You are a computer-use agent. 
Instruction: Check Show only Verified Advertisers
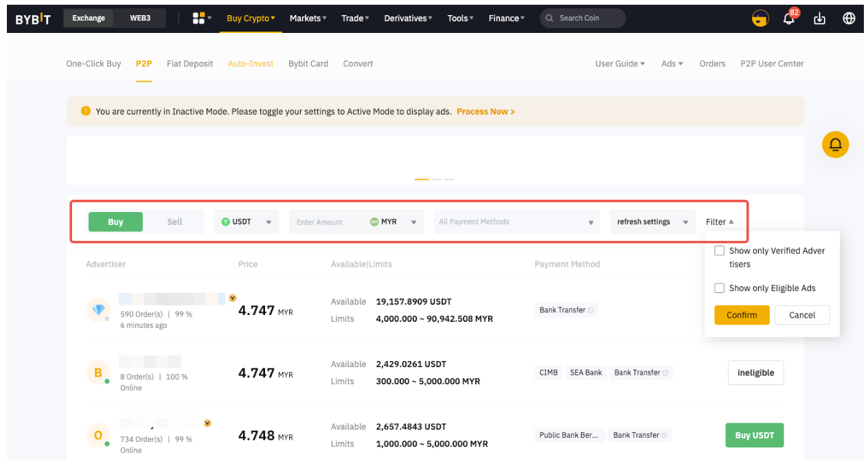pyautogui.click(x=719, y=250)
